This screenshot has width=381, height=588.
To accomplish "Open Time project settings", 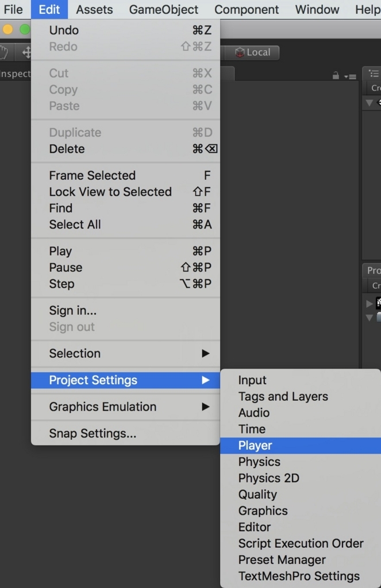I will [x=301, y=429].
